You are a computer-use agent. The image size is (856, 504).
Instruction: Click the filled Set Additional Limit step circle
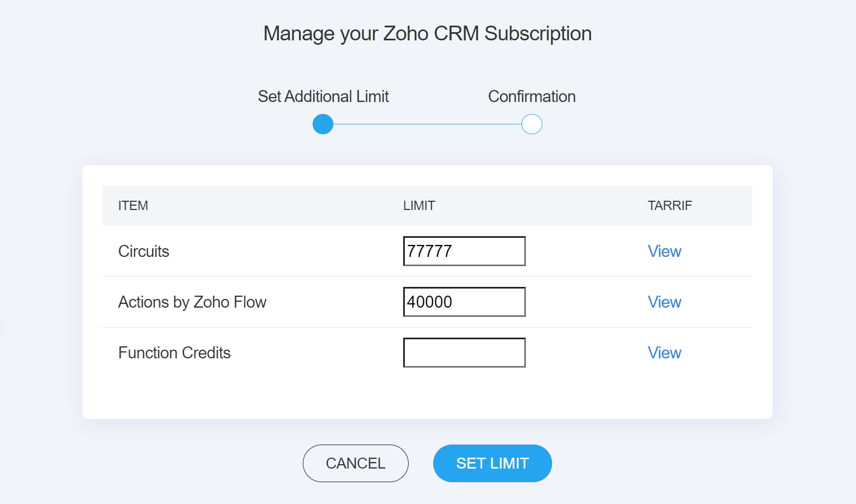coord(323,124)
